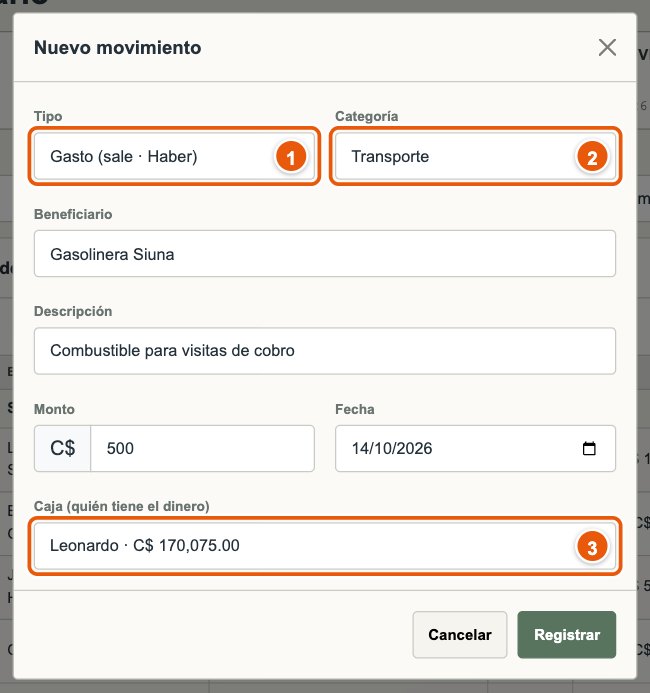Click the Beneficiario field with Gasolinera Siuna

click(x=325, y=254)
